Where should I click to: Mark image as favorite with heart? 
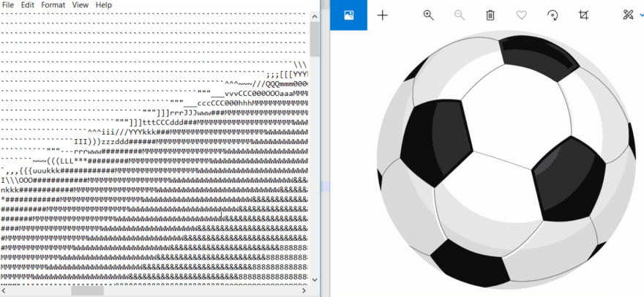tap(521, 15)
